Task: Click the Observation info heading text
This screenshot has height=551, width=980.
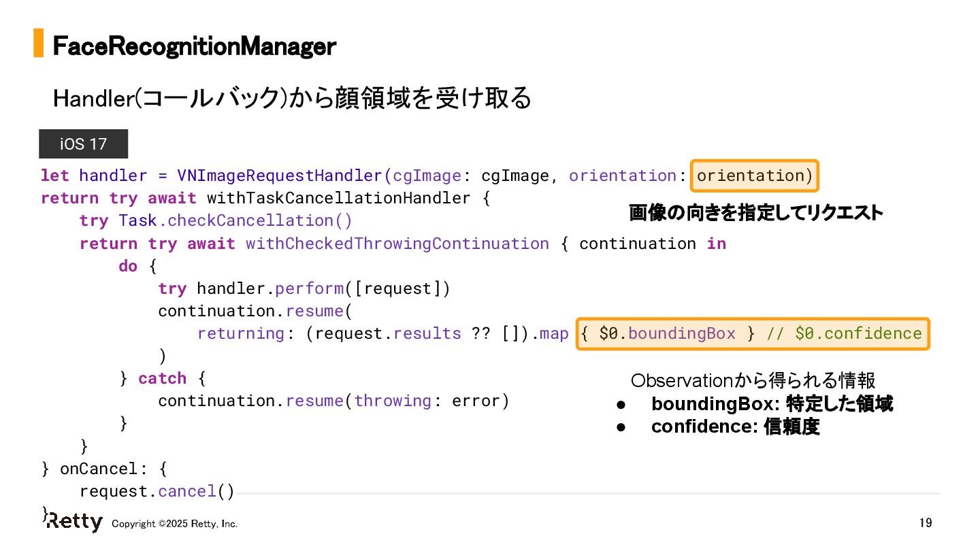Action: pos(753,380)
